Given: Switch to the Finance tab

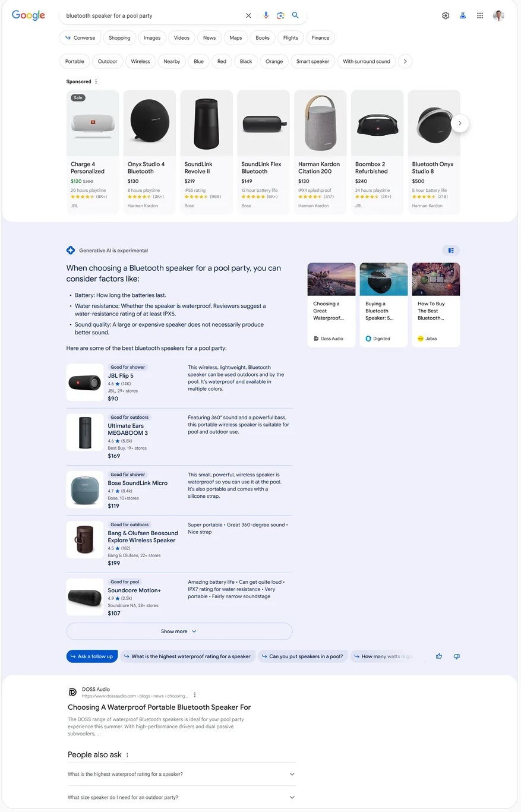Looking at the screenshot, I should coord(320,37).
